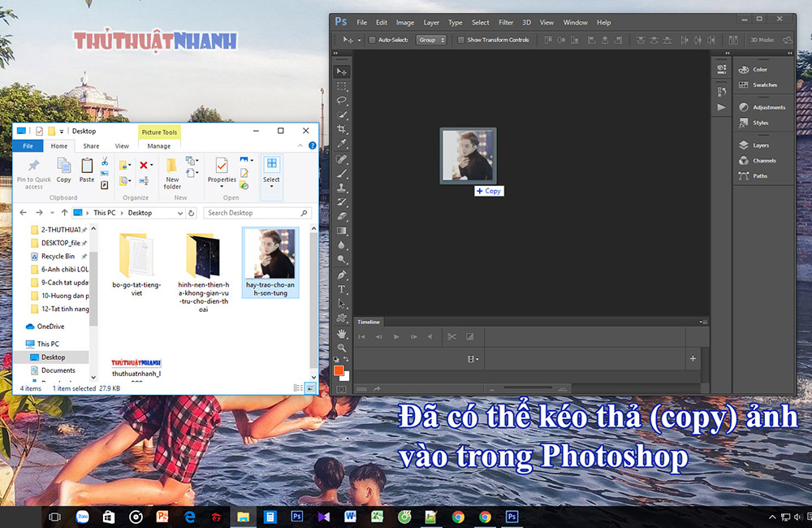The height and width of the screenshot is (528, 812).
Task: Select the Eraser tool
Action: [x=342, y=217]
